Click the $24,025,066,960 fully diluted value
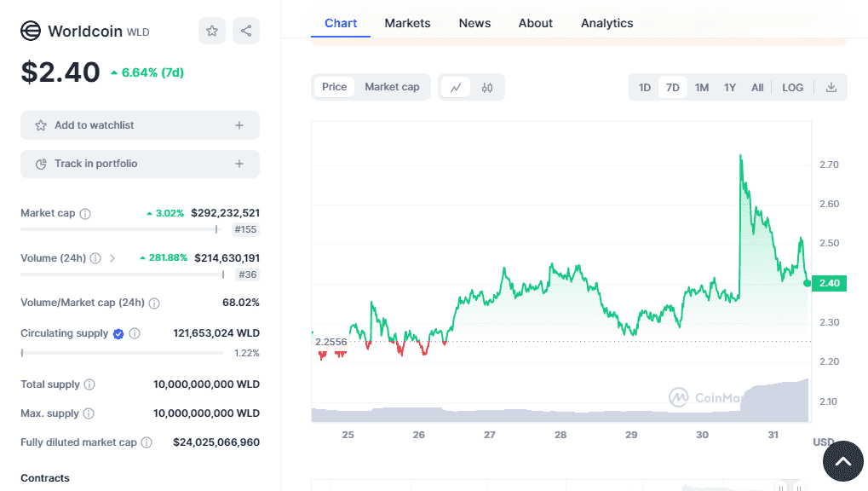 click(x=216, y=442)
